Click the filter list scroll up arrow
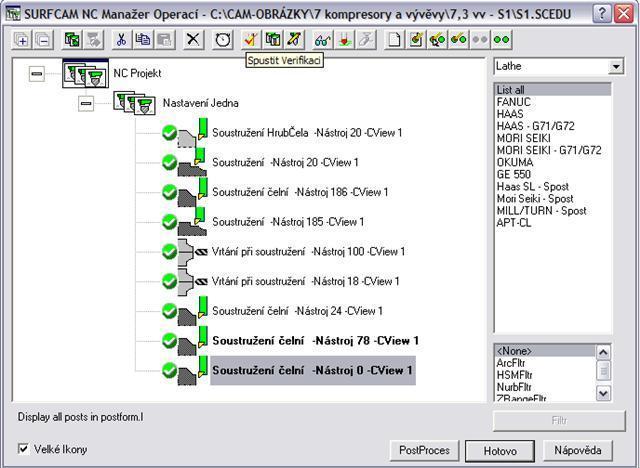 point(603,352)
